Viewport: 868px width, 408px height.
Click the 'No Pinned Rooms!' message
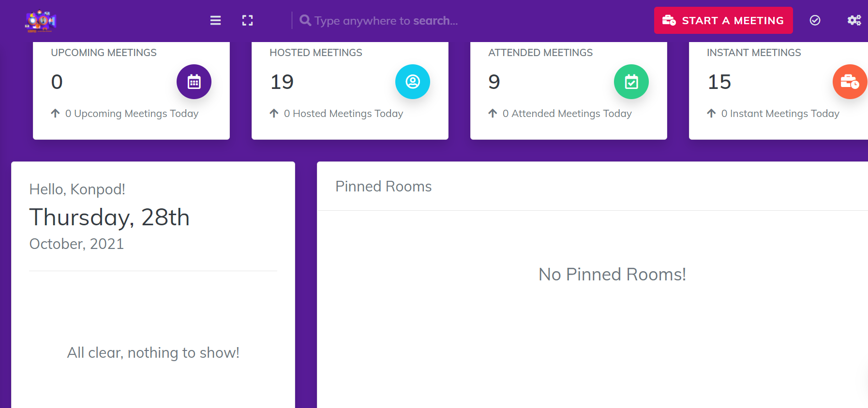tap(612, 275)
